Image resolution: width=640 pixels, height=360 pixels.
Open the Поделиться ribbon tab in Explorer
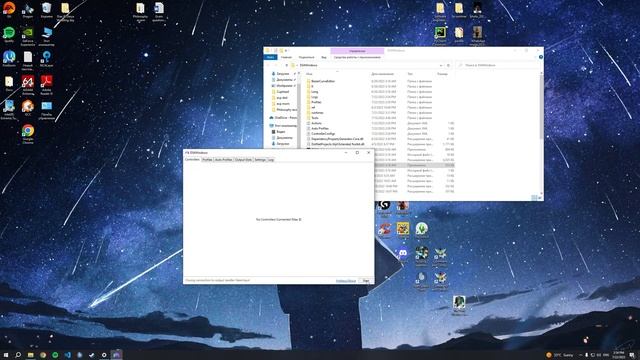306,57
